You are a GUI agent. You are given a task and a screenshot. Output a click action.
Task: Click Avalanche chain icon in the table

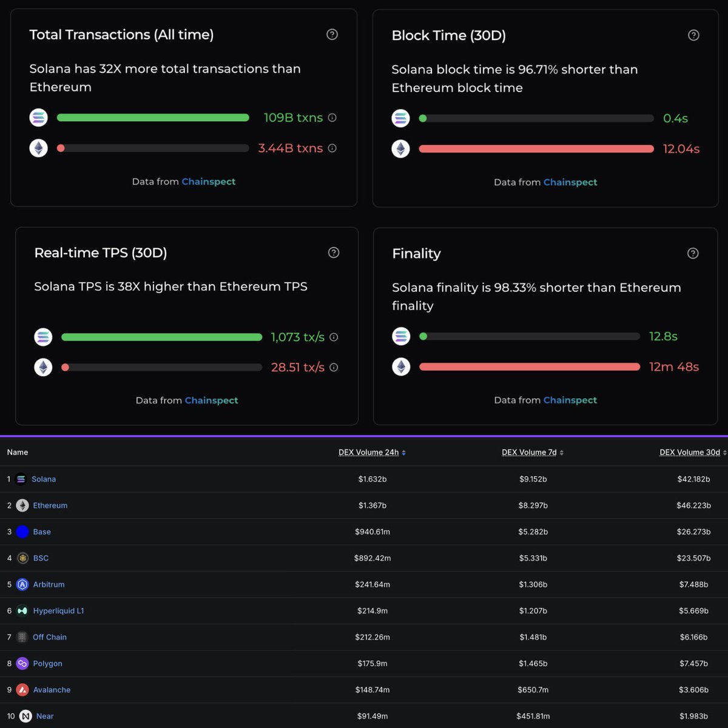tap(22, 690)
